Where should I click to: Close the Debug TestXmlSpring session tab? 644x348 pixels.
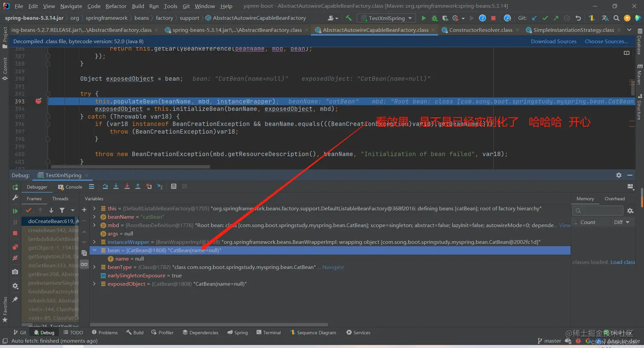(86, 175)
